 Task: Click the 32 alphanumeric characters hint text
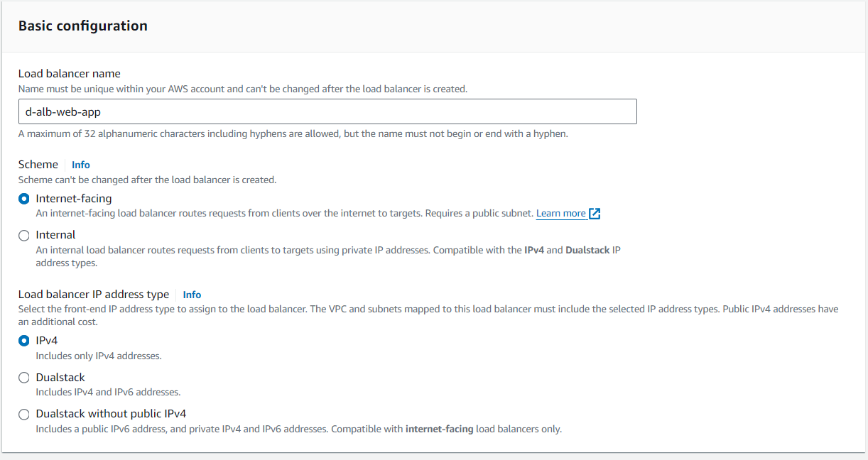(293, 133)
